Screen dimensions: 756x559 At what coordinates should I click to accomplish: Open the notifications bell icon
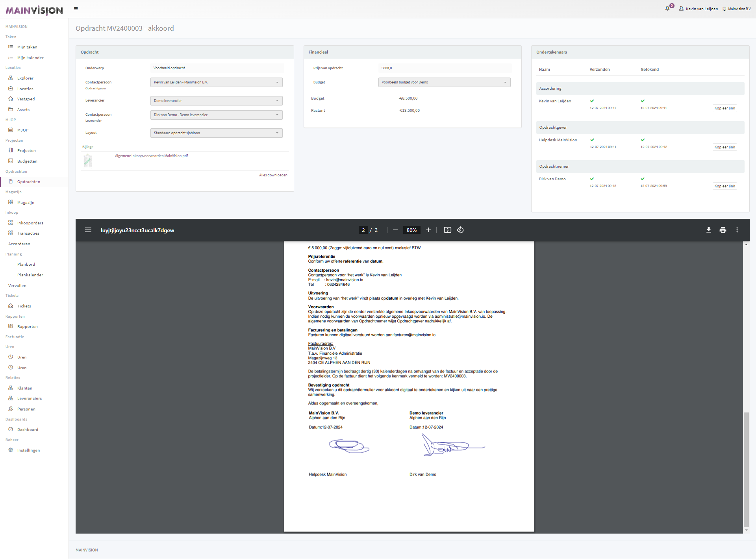pyautogui.click(x=667, y=8)
